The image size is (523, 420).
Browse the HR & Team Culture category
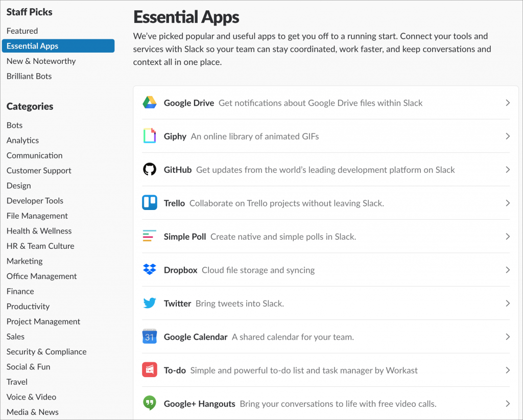40,246
